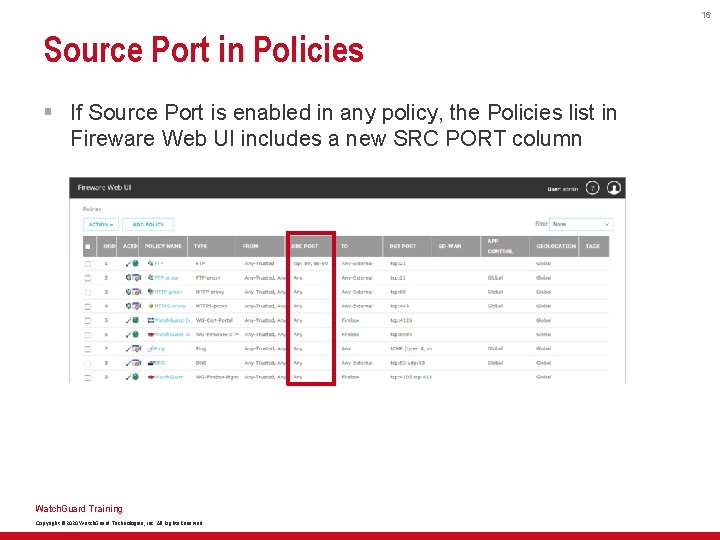The width and height of the screenshot is (720, 540).
Task: Sort by the SRC PORT column header
Action: click(311, 246)
